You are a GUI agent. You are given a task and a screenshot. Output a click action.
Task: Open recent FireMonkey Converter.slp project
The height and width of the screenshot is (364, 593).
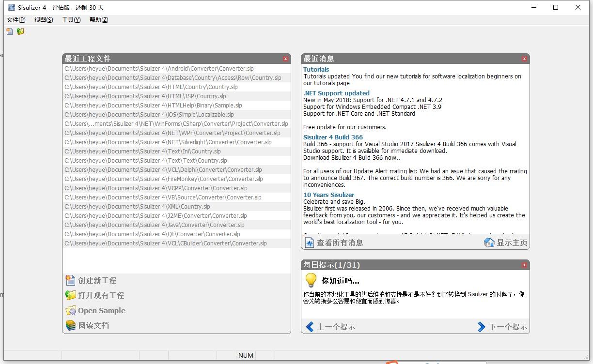[177, 179]
